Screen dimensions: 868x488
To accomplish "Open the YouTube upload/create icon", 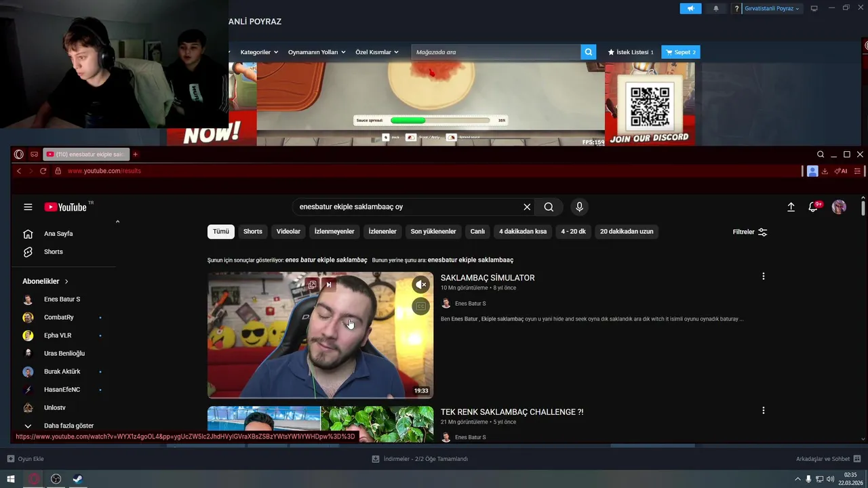I will click(791, 207).
